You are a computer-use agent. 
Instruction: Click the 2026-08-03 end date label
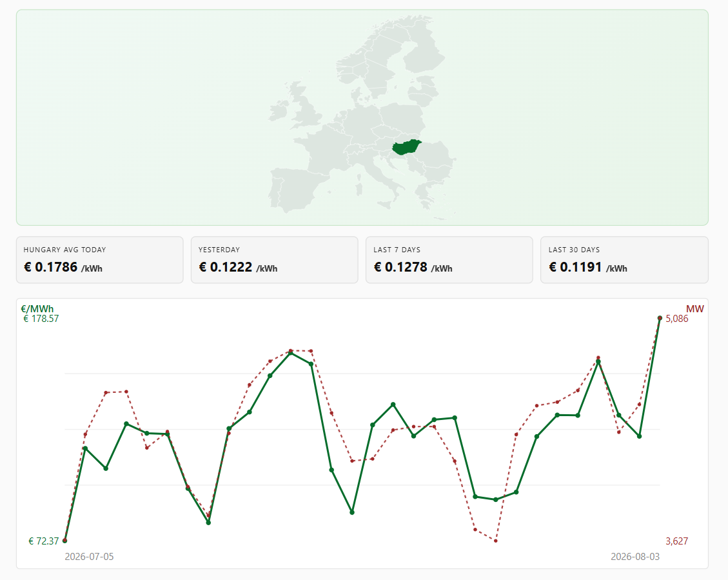(635, 556)
